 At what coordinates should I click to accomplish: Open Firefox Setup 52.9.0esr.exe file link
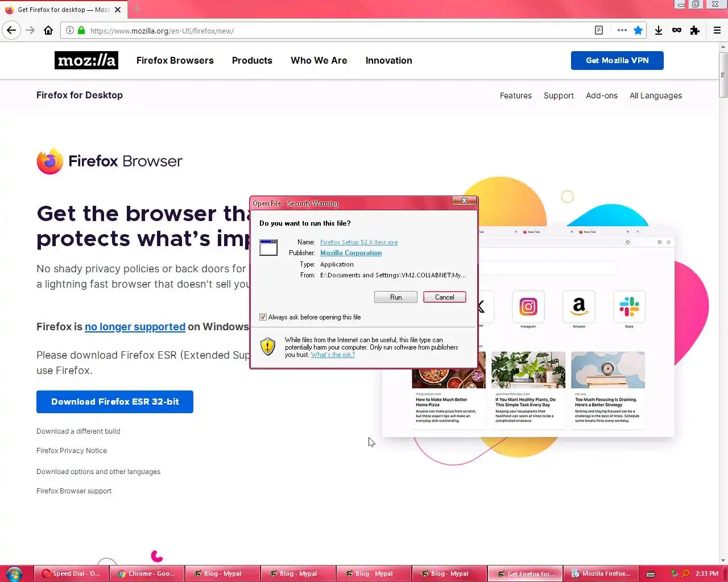359,242
